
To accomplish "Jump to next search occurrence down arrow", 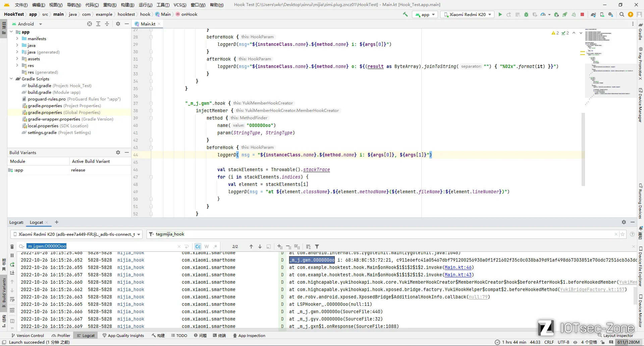I will click(260, 247).
